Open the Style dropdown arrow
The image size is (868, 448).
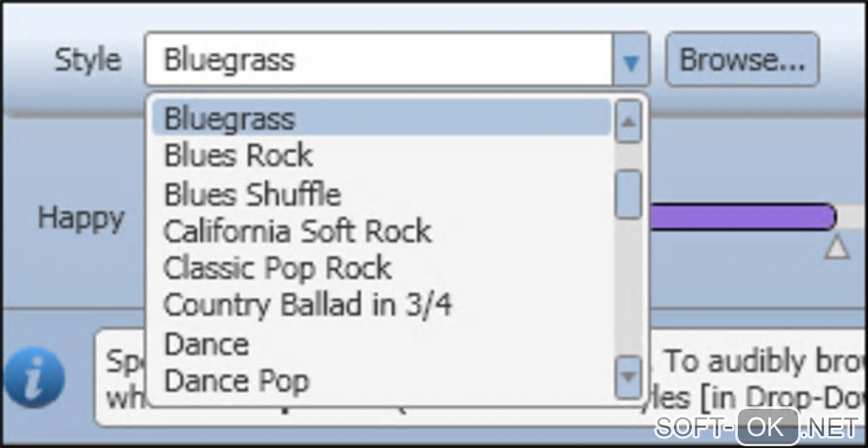tap(630, 61)
